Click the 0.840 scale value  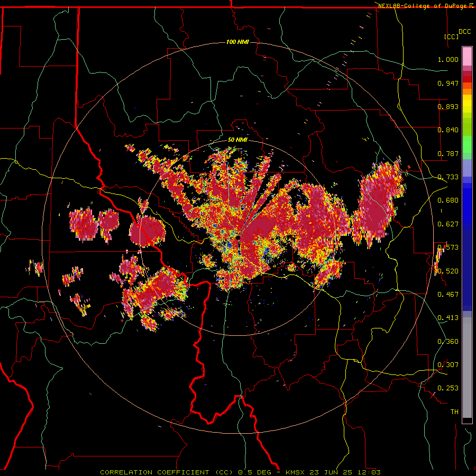448,130
